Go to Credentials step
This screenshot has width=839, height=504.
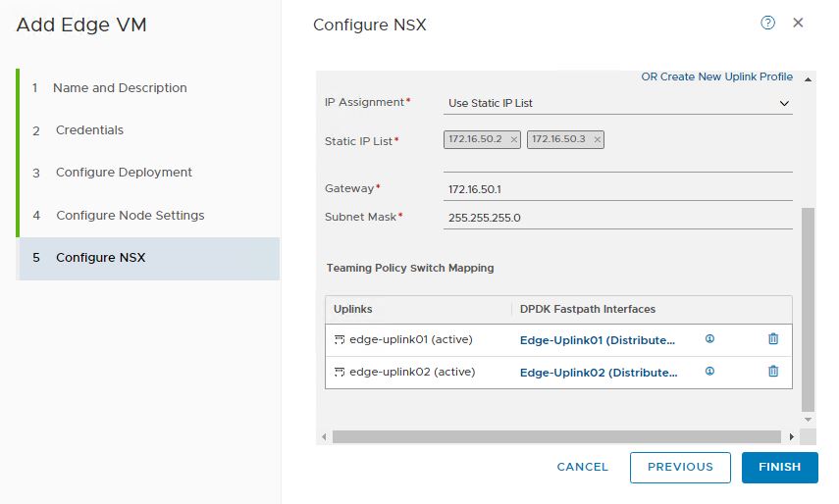[89, 130]
